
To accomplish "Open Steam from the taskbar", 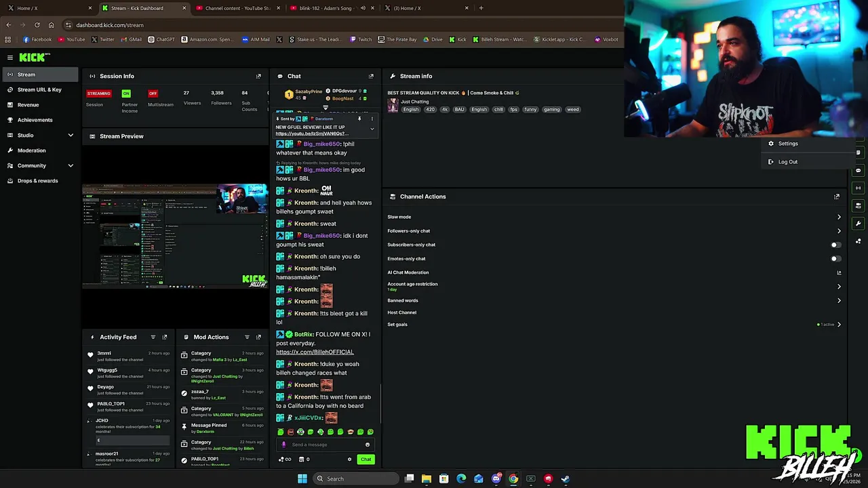I will coord(566,479).
